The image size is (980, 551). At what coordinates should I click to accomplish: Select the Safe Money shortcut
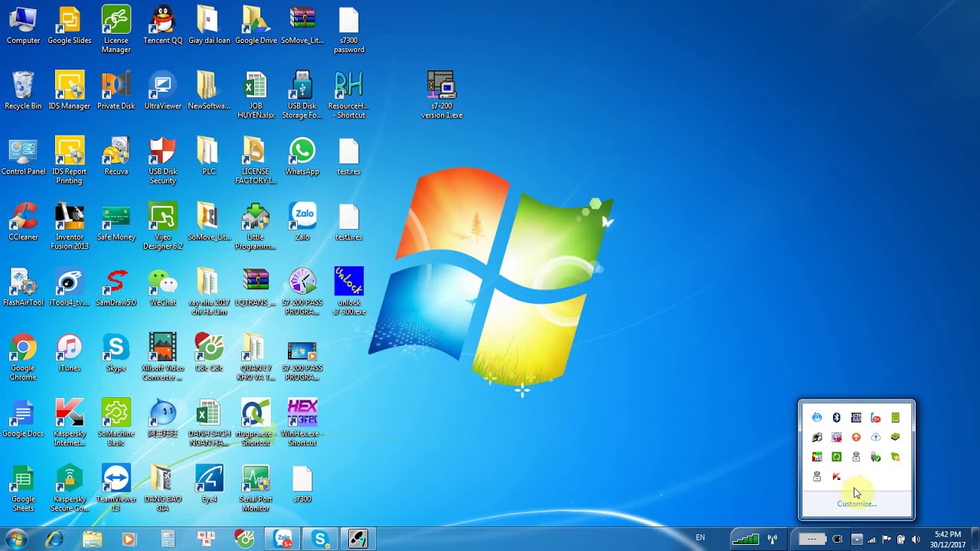(x=116, y=222)
